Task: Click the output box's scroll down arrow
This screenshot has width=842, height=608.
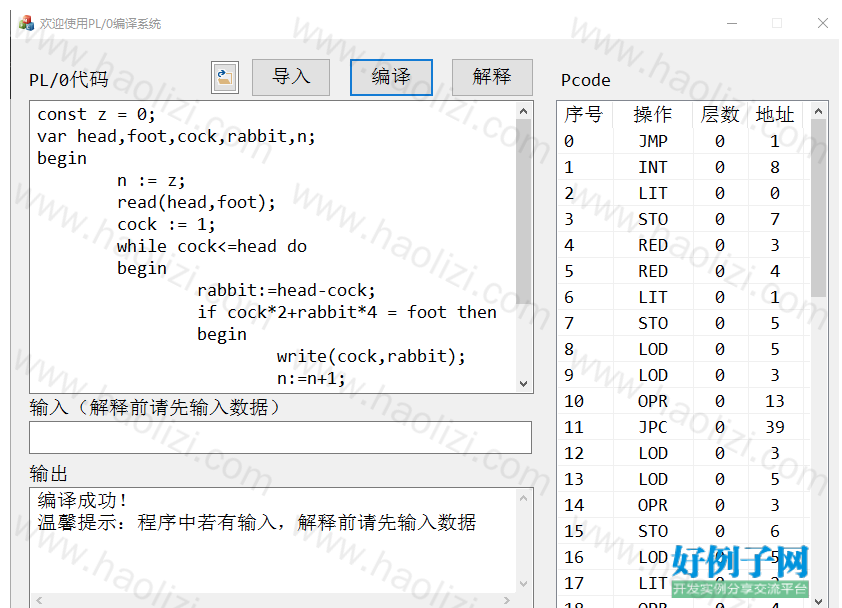Action: coord(524,584)
